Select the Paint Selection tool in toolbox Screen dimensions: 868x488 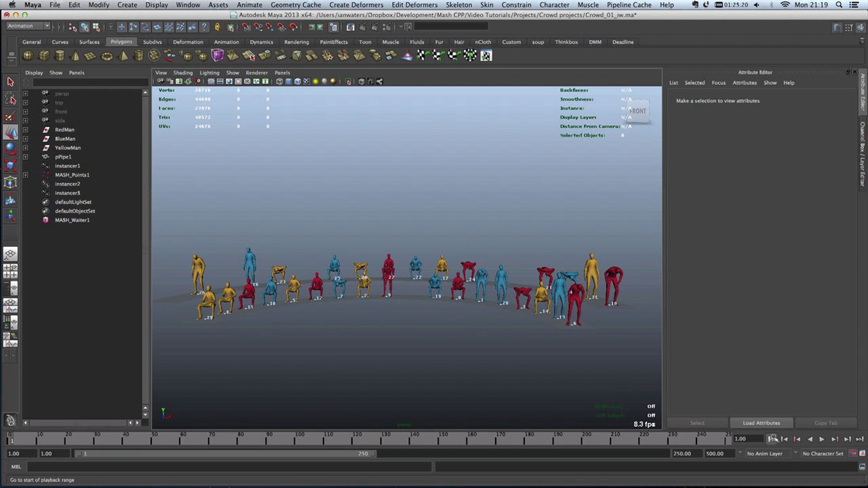[10, 116]
